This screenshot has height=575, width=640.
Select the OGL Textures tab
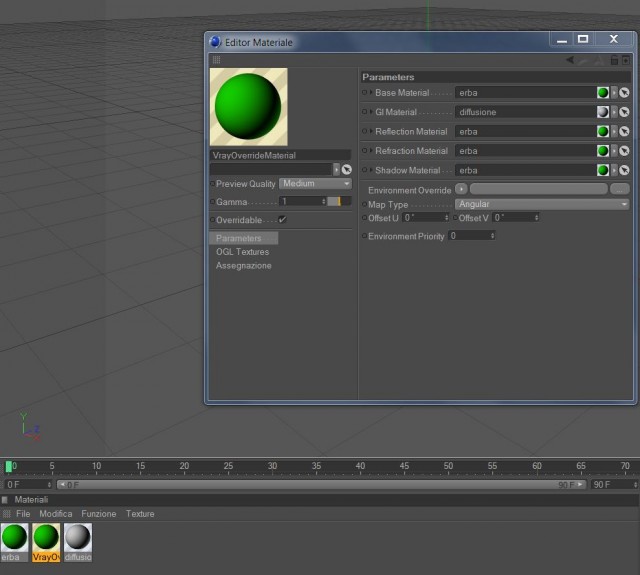tap(242, 252)
